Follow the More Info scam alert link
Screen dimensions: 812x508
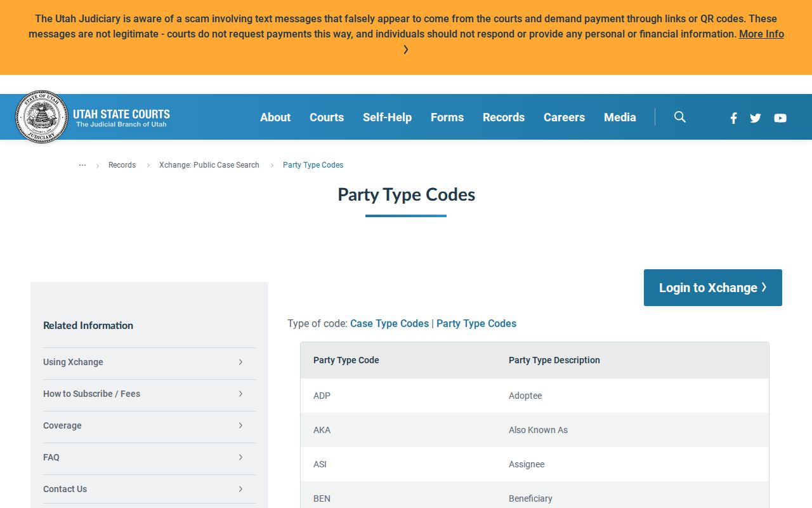(x=761, y=34)
